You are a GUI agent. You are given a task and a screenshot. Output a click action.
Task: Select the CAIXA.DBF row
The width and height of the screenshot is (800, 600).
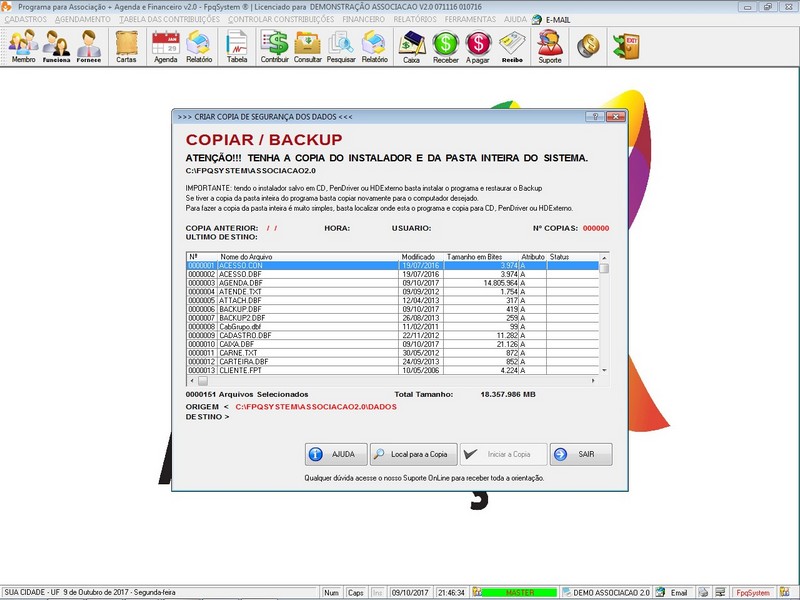click(392, 344)
